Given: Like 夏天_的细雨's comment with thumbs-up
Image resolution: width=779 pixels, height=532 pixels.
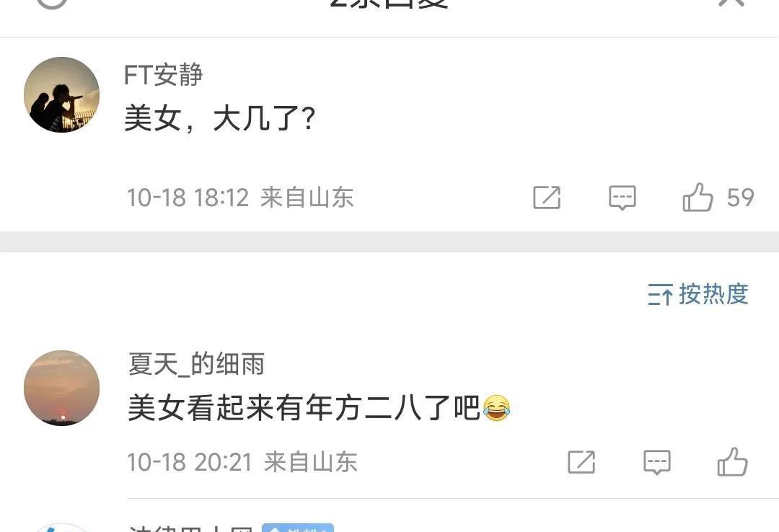Looking at the screenshot, I should click(x=732, y=462).
